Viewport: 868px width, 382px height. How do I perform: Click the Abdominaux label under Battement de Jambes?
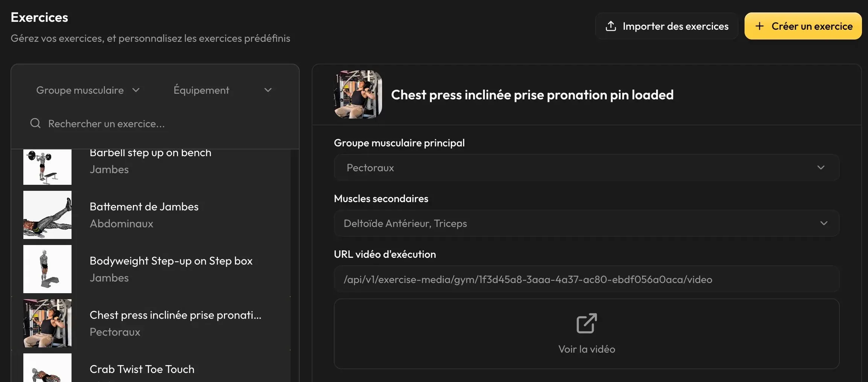click(122, 224)
